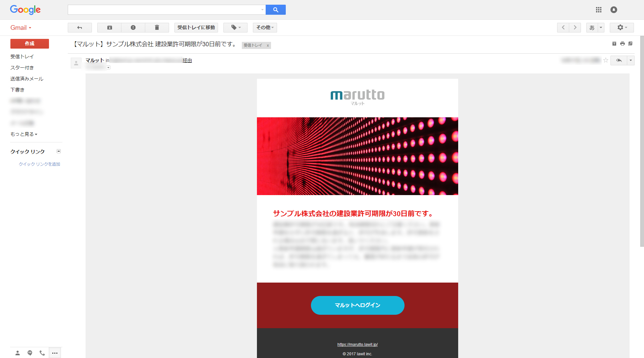This screenshot has height=358, width=644.
Task: Click the reply all arrow icon
Action: point(619,60)
